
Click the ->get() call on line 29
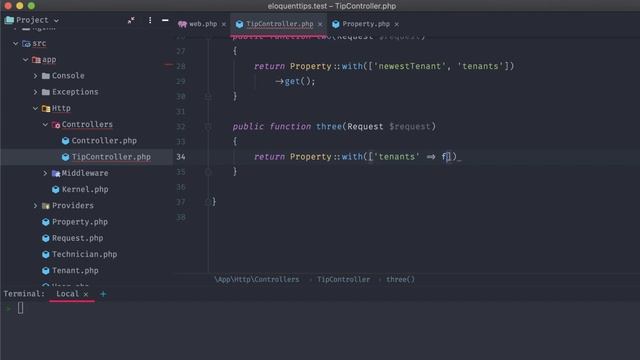coord(296,81)
